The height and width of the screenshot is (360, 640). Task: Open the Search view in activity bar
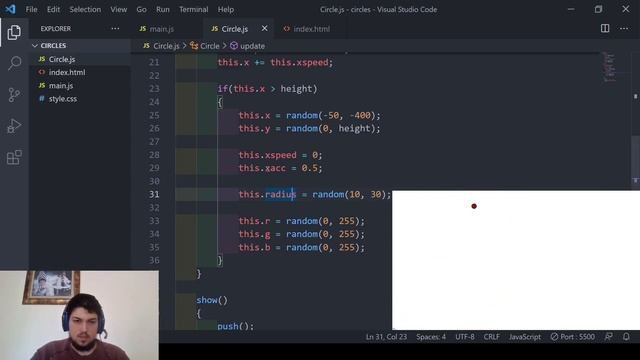point(14,63)
